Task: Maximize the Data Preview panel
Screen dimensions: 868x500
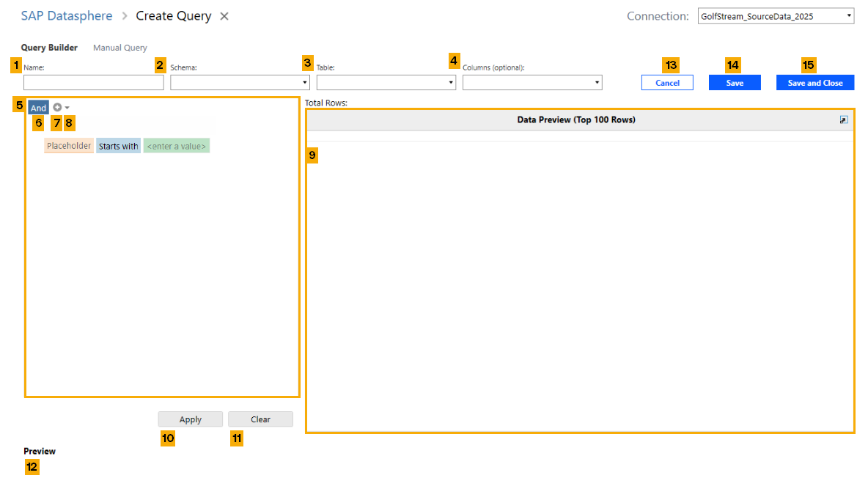Action: pos(844,120)
